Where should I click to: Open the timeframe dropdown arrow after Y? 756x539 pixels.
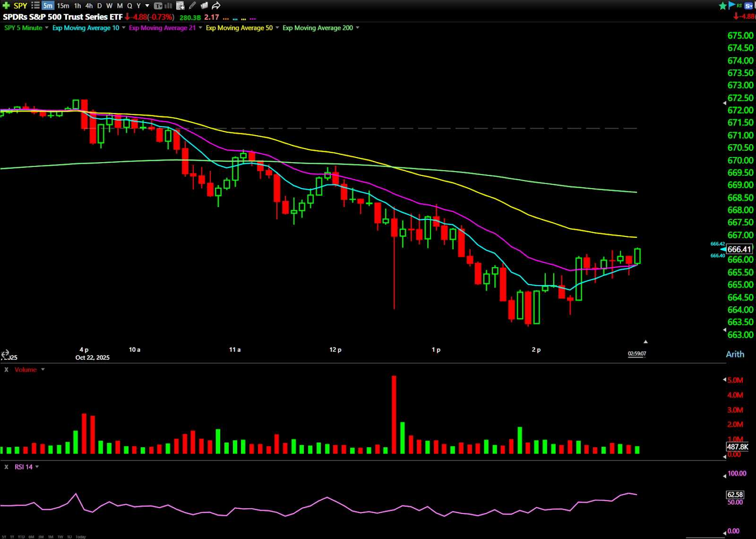point(147,6)
